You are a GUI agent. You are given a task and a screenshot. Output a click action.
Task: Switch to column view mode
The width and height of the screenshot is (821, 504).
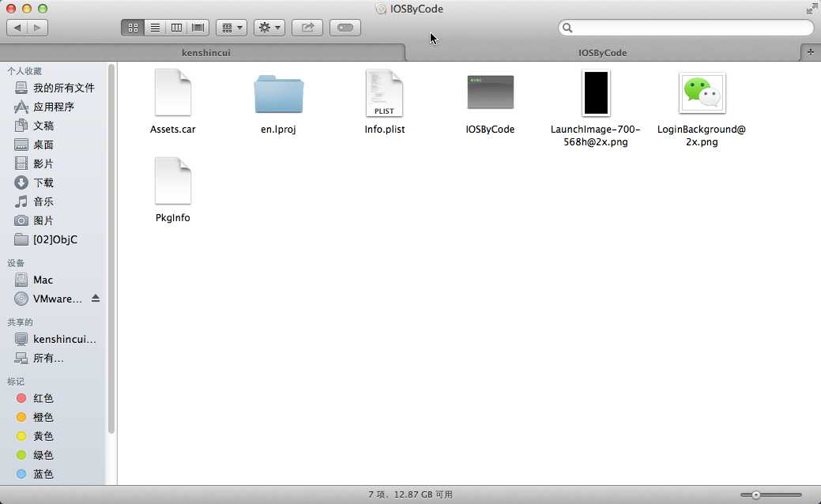[176, 28]
